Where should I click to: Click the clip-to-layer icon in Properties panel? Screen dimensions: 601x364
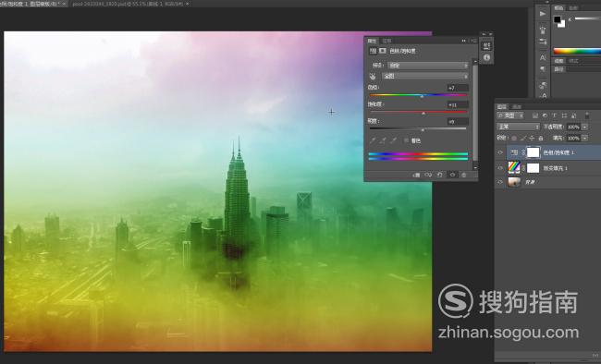click(x=416, y=176)
